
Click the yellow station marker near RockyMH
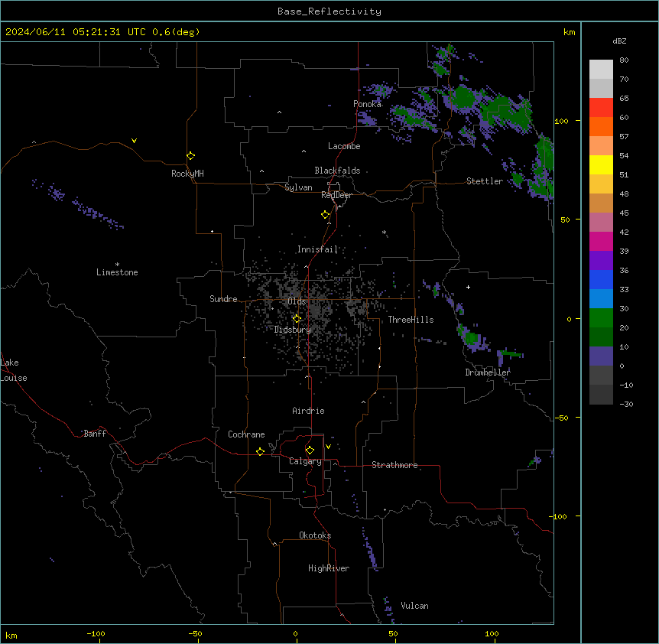(x=190, y=155)
